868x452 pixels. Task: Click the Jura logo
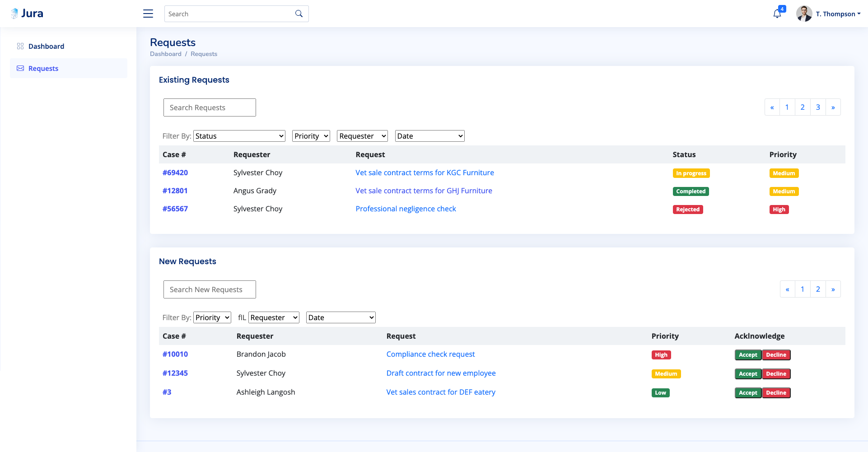click(x=28, y=14)
